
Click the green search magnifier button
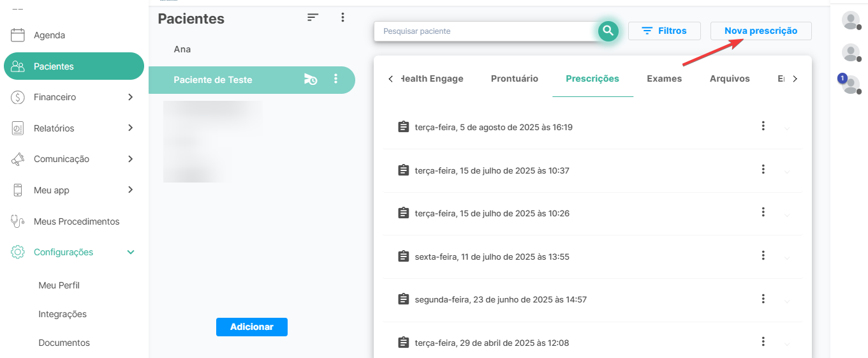click(x=608, y=31)
